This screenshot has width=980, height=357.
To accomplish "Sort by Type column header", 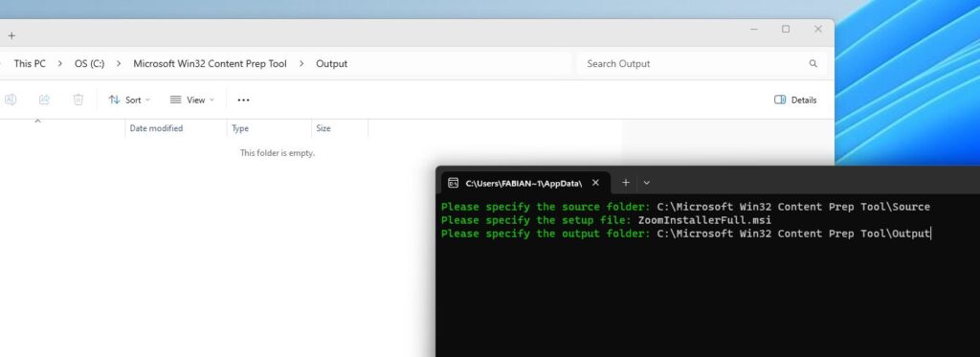I will pyautogui.click(x=269, y=128).
